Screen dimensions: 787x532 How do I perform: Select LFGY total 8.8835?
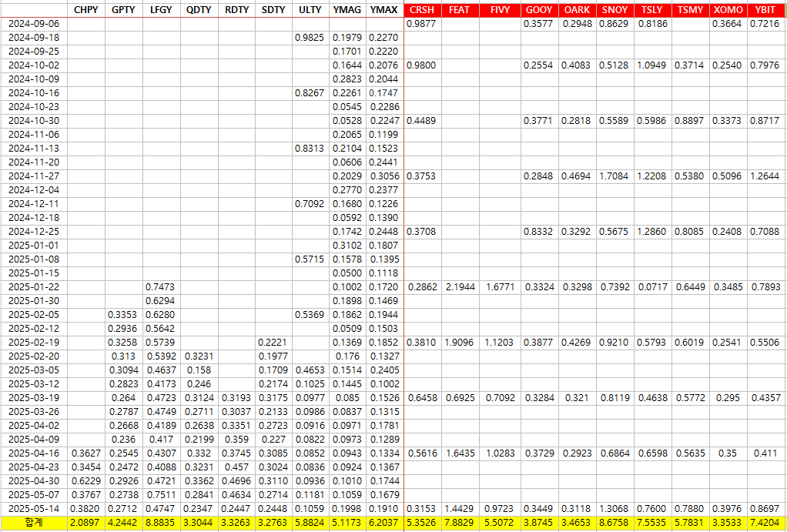[161, 523]
